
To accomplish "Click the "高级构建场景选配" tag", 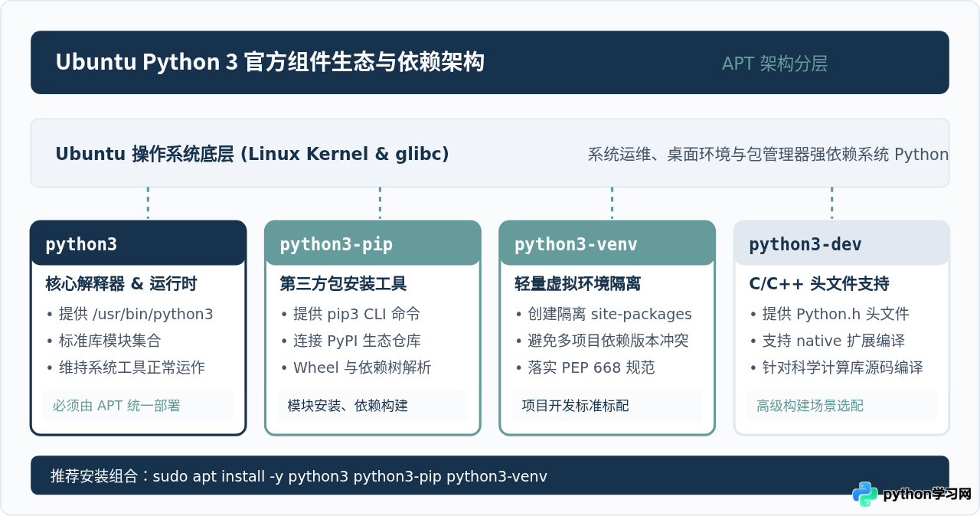I will click(x=841, y=406).
